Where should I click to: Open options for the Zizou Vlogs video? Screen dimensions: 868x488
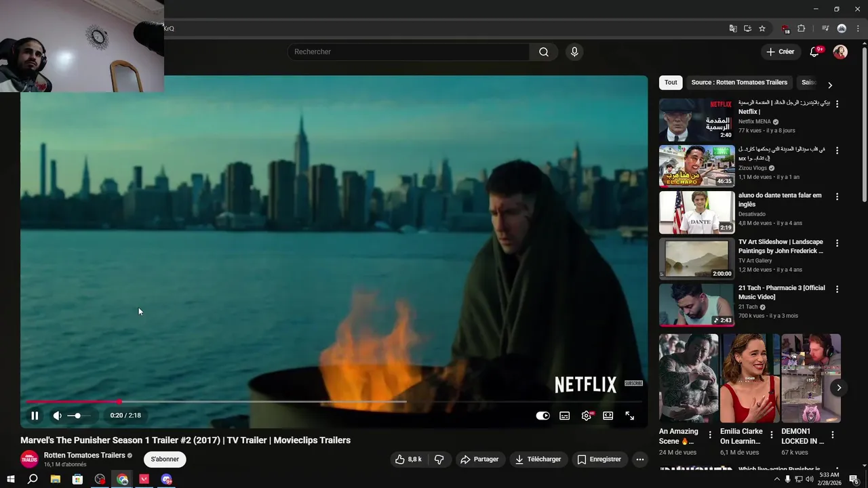click(x=837, y=150)
